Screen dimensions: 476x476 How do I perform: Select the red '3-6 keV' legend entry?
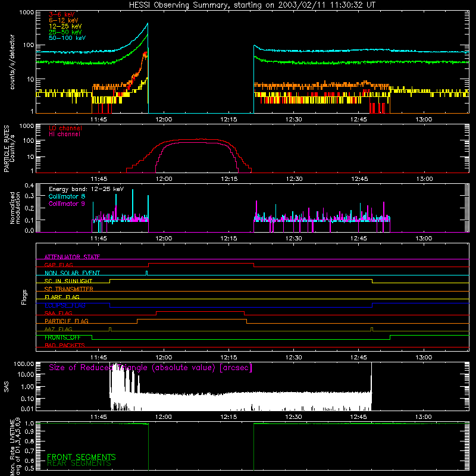click(62, 14)
